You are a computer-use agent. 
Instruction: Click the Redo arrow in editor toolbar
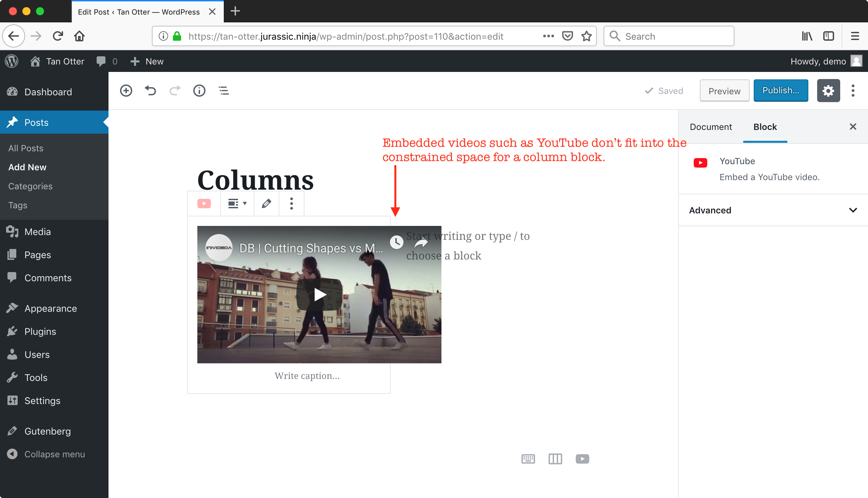175,91
